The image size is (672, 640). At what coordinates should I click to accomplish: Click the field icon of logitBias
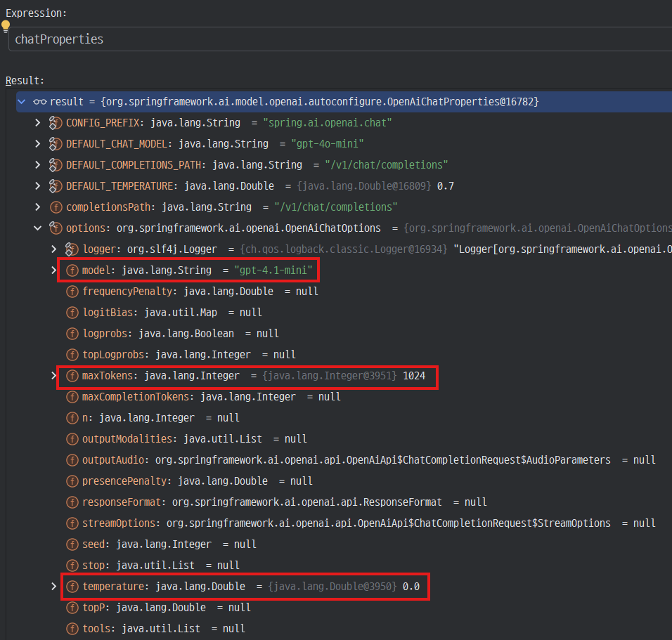pos(72,313)
